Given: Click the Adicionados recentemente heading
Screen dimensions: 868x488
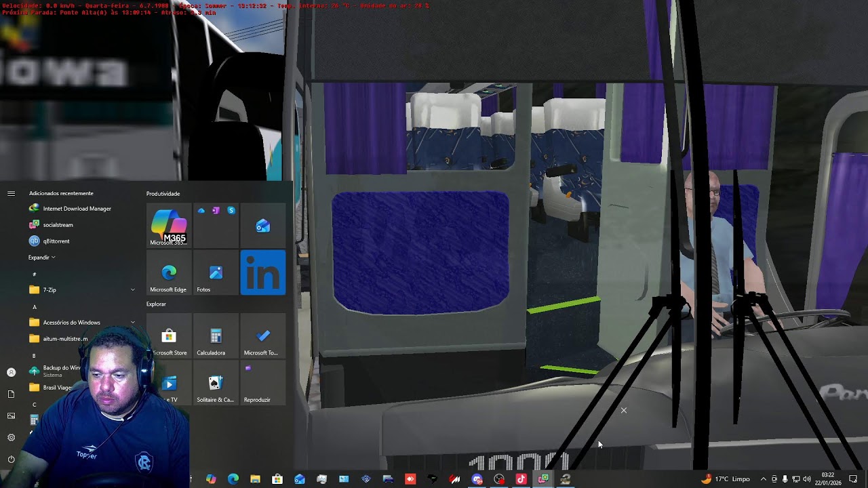Looking at the screenshot, I should 61,194.
